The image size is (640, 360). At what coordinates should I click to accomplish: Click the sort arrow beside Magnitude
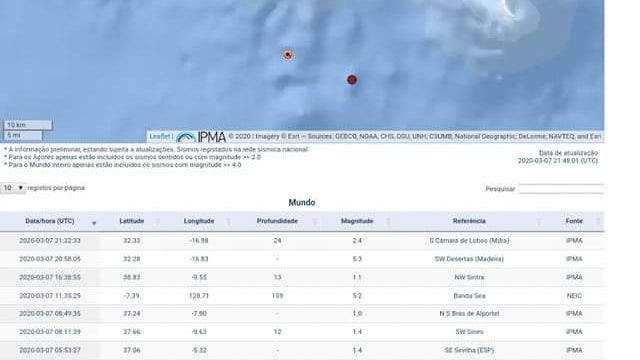pyautogui.click(x=388, y=221)
